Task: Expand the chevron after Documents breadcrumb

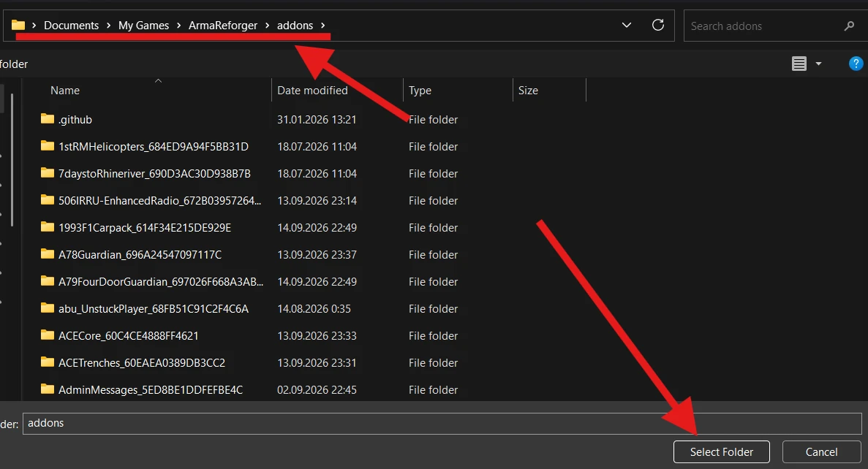Action: pyautogui.click(x=108, y=26)
